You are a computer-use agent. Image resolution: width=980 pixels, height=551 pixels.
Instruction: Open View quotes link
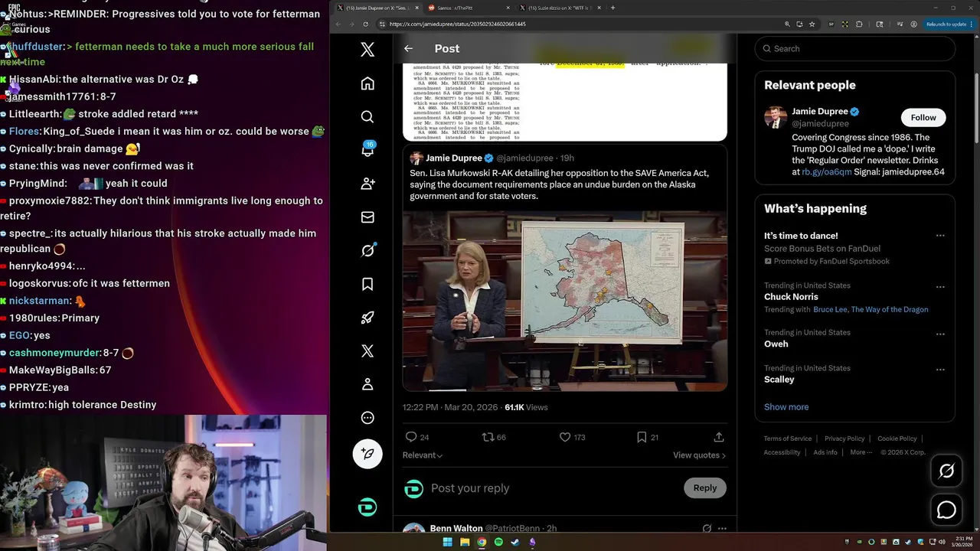click(699, 455)
